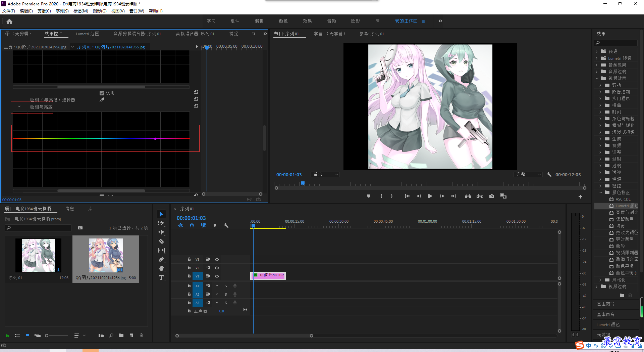Play the program monitor sequence
644x352 pixels.
(x=430, y=196)
